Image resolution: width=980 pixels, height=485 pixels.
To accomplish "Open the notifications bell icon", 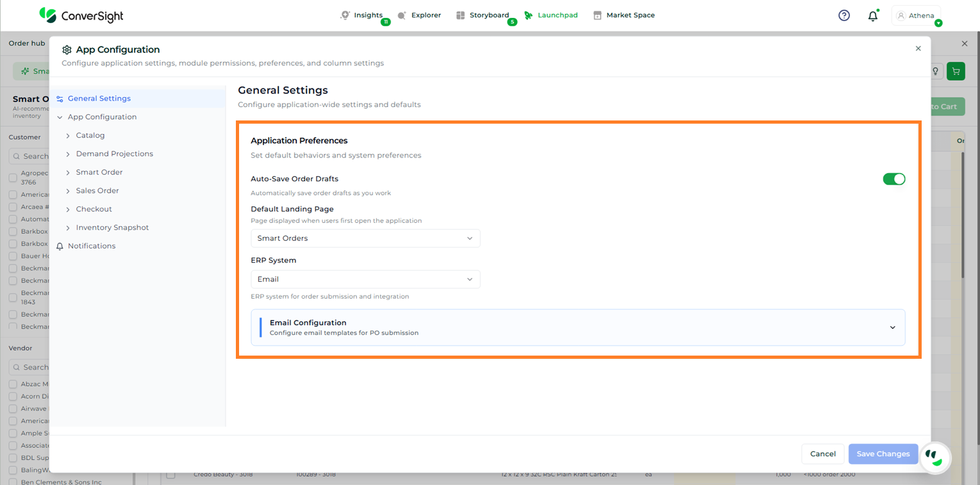I will [872, 16].
